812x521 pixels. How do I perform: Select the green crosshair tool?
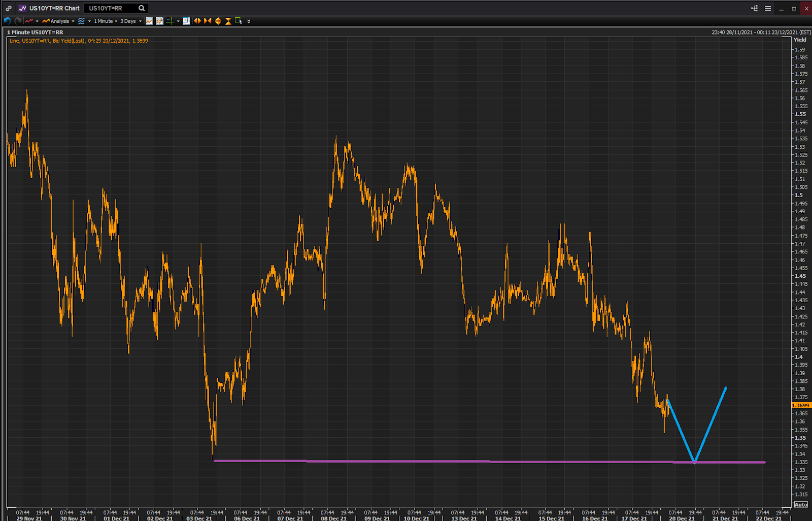click(x=170, y=21)
